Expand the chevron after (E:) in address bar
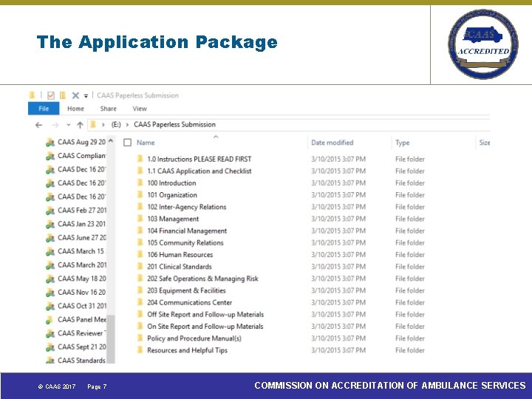 point(127,125)
